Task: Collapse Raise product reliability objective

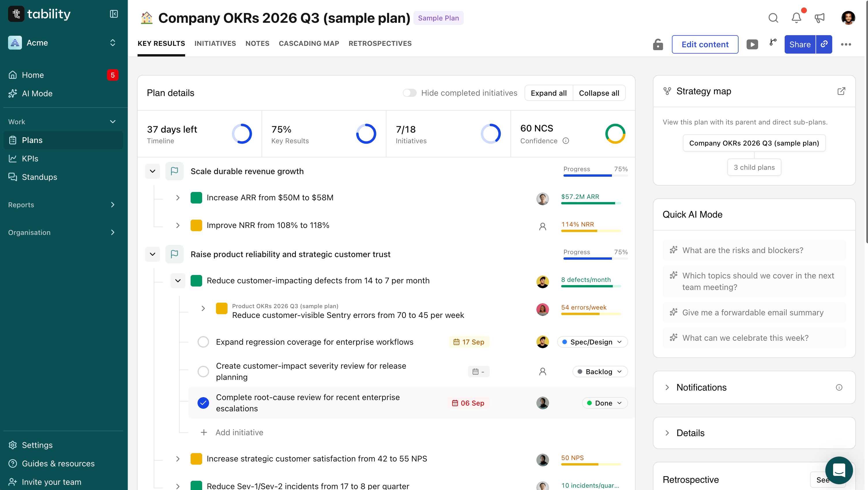Action: (x=152, y=254)
